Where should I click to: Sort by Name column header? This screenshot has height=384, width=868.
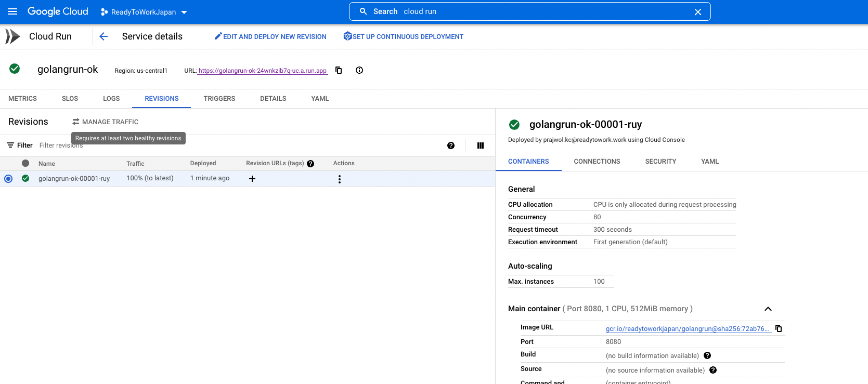point(47,164)
